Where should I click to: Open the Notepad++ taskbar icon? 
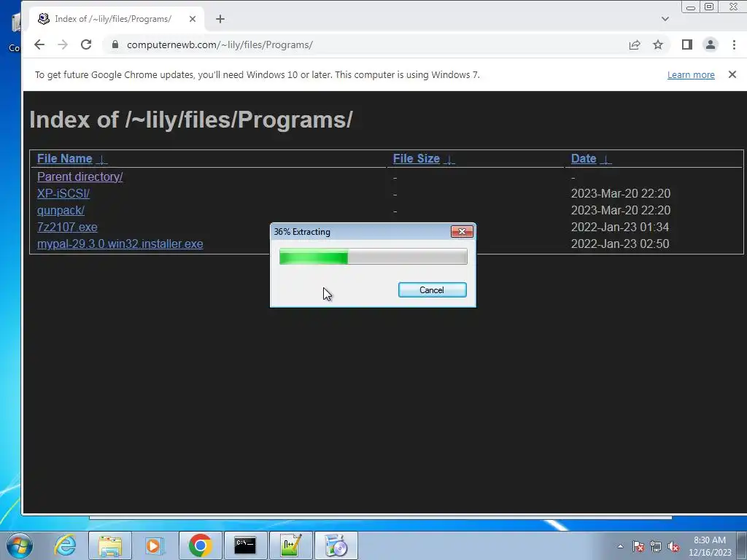click(x=290, y=545)
